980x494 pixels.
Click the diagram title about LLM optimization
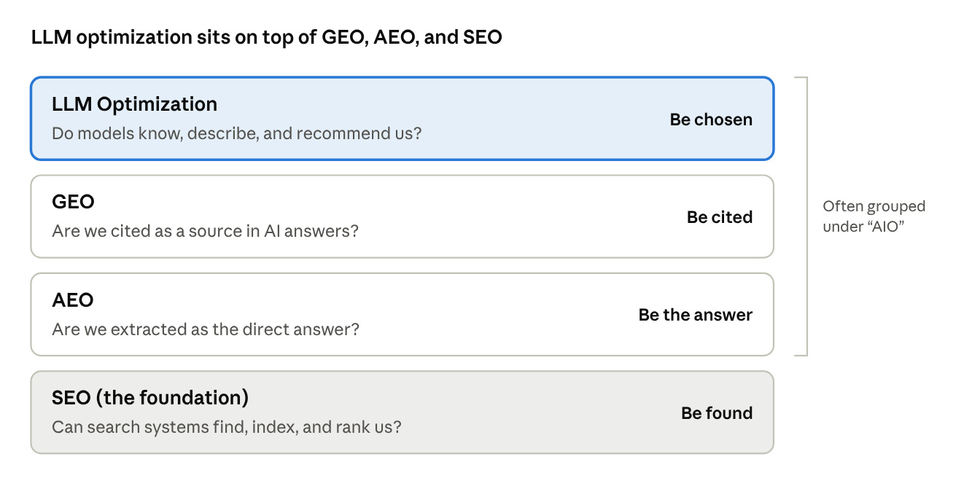click(x=267, y=37)
